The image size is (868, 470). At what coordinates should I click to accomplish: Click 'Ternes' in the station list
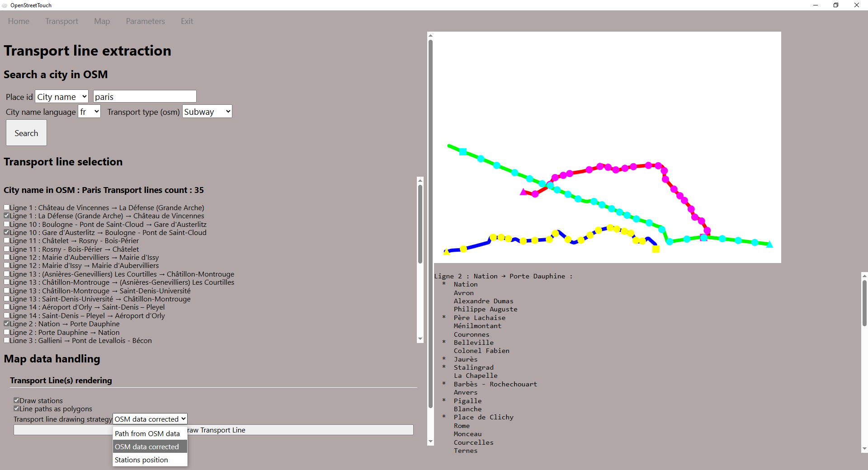(x=466, y=451)
